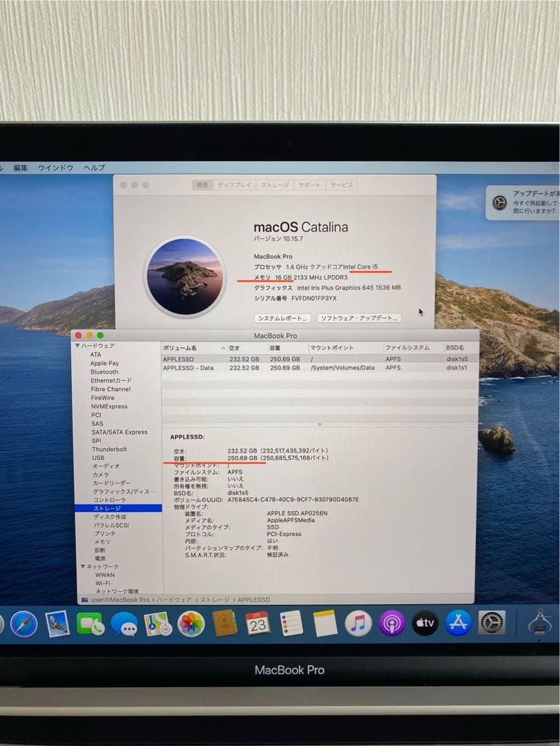The height and width of the screenshot is (746, 560).
Task: Launch Reminders from the Dock
Action: (291, 623)
